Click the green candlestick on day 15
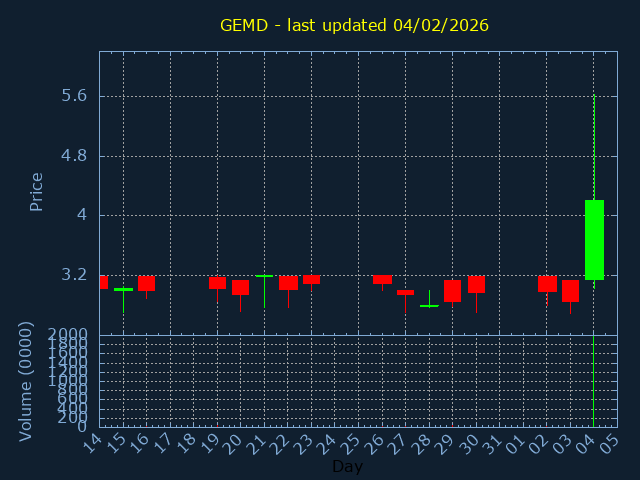Image resolution: width=640 pixels, height=480 pixels. [123, 289]
